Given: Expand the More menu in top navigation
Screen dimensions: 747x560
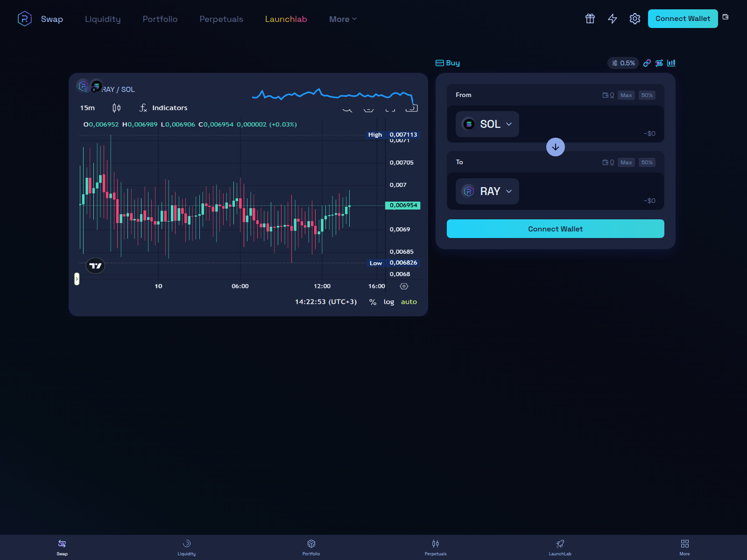Looking at the screenshot, I should point(343,19).
